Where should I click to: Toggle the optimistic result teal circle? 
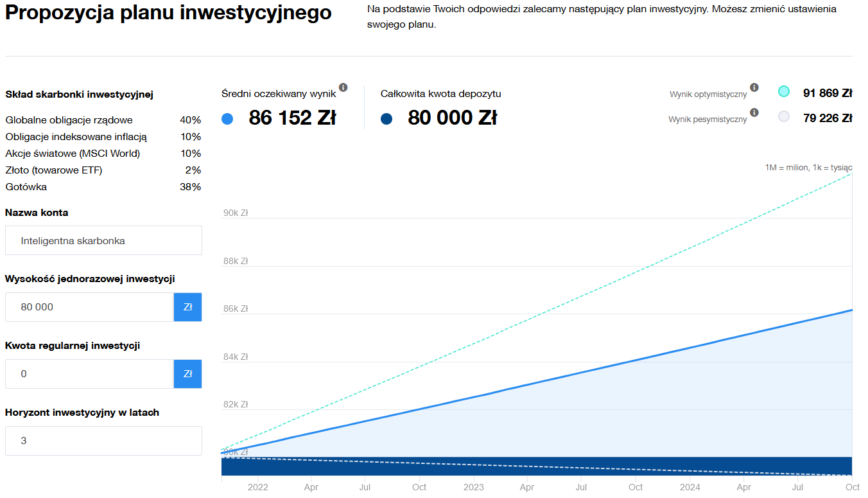point(783,92)
